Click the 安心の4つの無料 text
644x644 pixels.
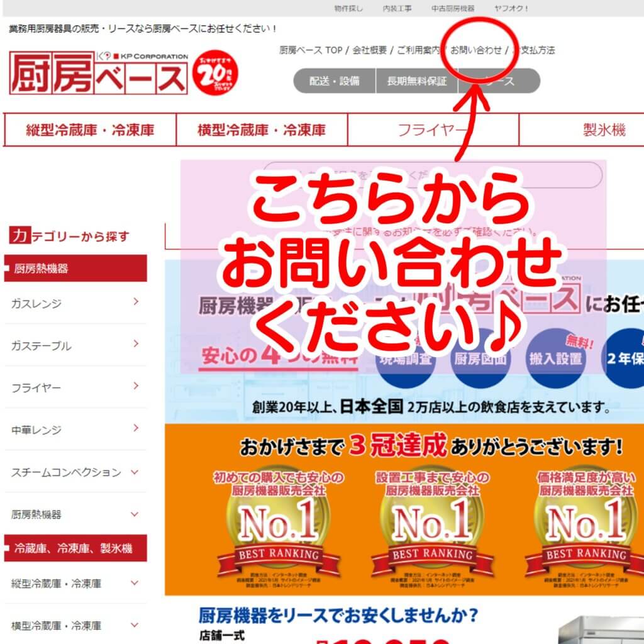279,356
